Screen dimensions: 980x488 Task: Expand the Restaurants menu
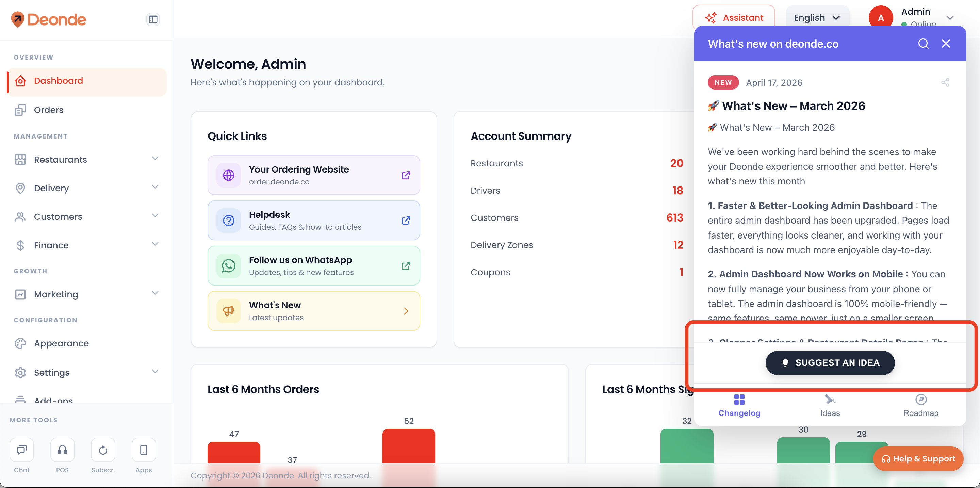(x=87, y=159)
